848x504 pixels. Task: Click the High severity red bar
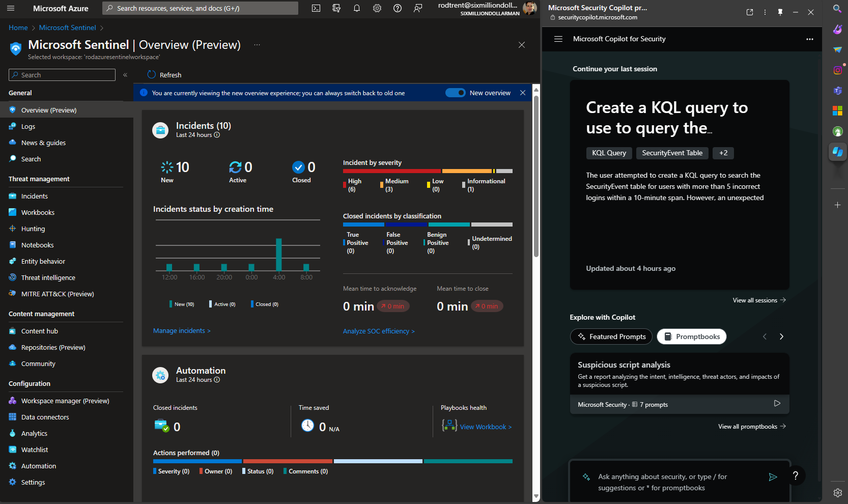point(392,171)
